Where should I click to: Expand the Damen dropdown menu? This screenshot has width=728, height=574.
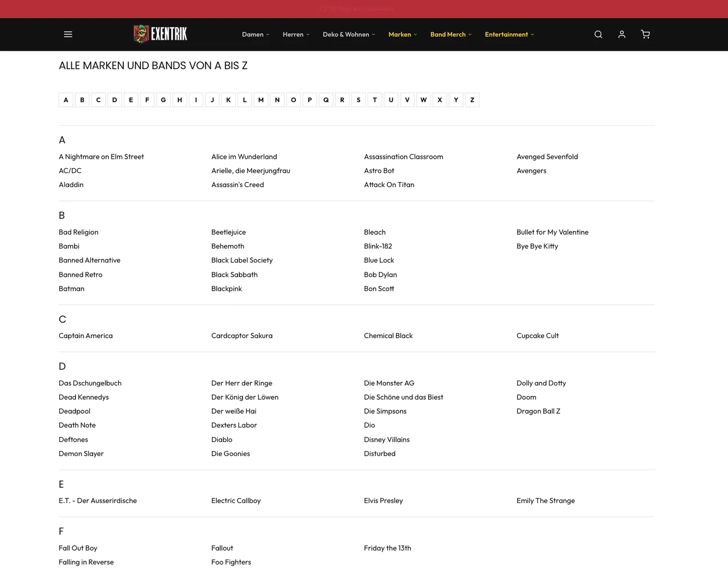(256, 35)
